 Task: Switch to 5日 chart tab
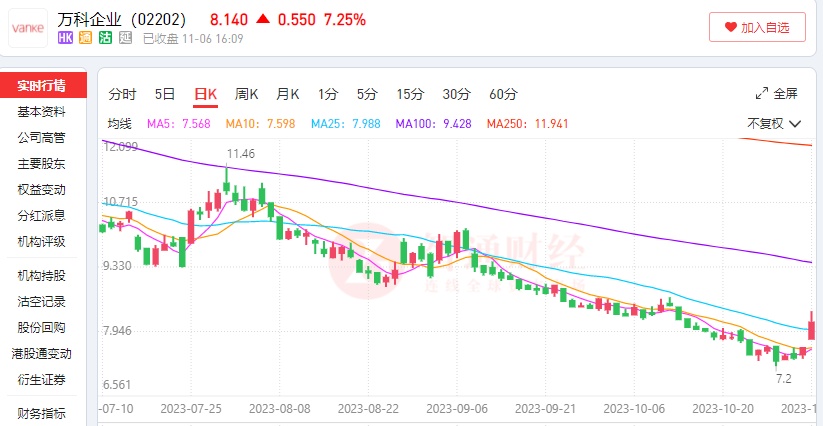[x=165, y=94]
